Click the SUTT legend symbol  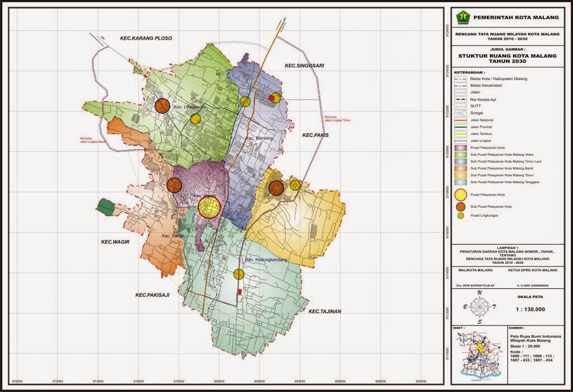click(460, 106)
